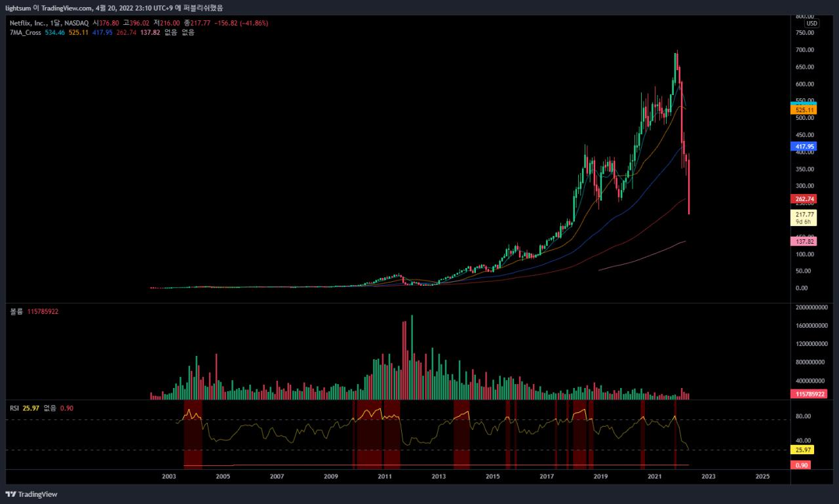839x504 pixels.
Task: Click the red 0.90 RSI axis label
Action: [801, 465]
